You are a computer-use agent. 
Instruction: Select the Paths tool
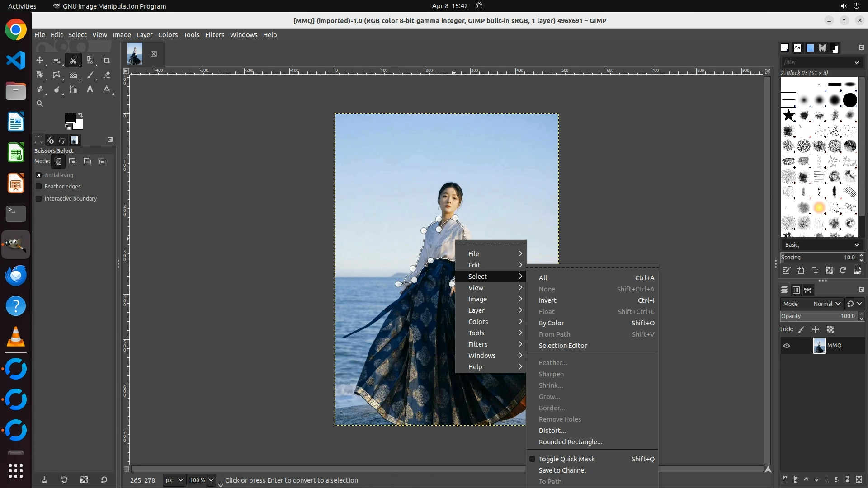73,89
